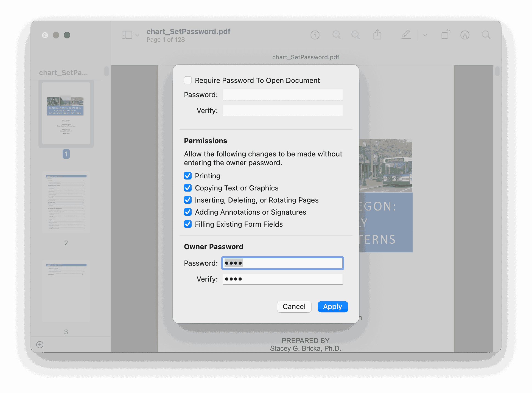
Task: Click the chart_SetPa... sidebar header
Action: point(63,72)
